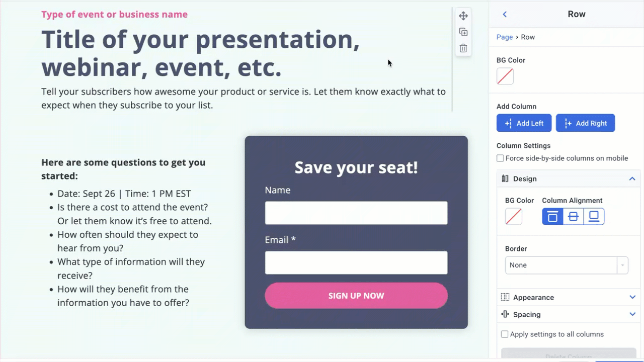
Task: Select middle Column Alignment
Action: (573, 216)
